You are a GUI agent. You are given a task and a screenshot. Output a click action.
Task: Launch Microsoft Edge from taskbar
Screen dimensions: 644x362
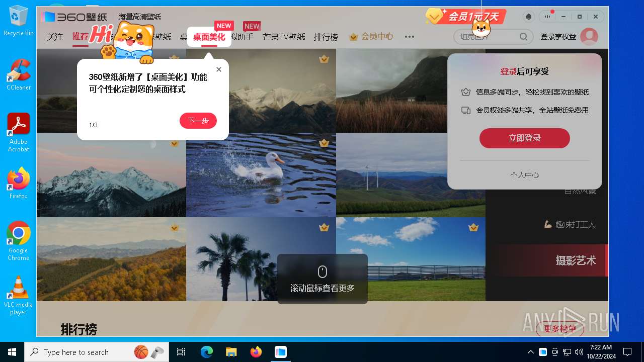[207, 352]
